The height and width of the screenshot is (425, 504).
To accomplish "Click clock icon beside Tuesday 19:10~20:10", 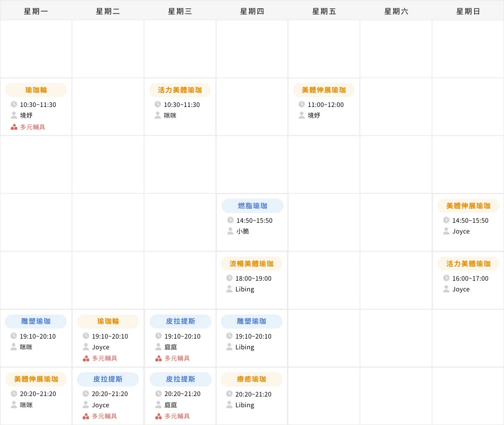I will pyautogui.click(x=86, y=336).
